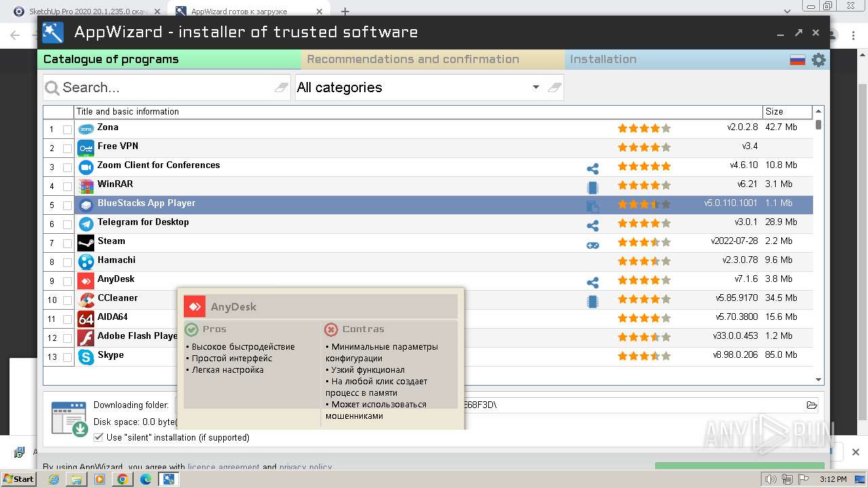Click chip icon in WinRAR row

[x=593, y=188]
